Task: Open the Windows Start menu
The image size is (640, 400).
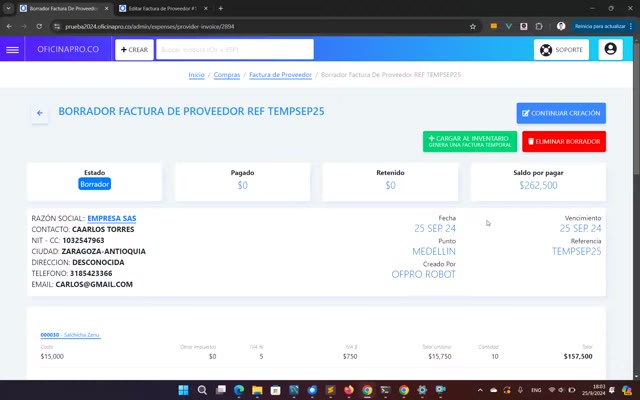Action: click(184, 390)
